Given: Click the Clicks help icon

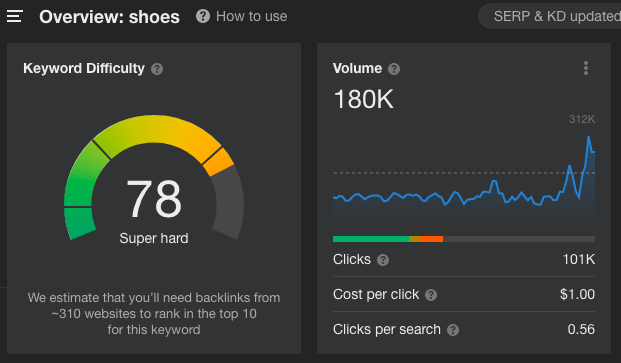Looking at the screenshot, I should pyautogui.click(x=383, y=260).
